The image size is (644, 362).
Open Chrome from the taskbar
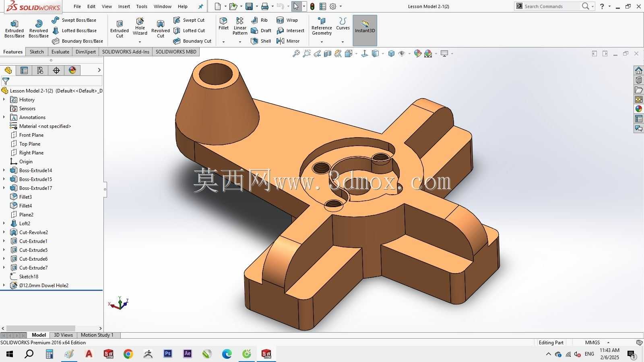tap(128, 354)
